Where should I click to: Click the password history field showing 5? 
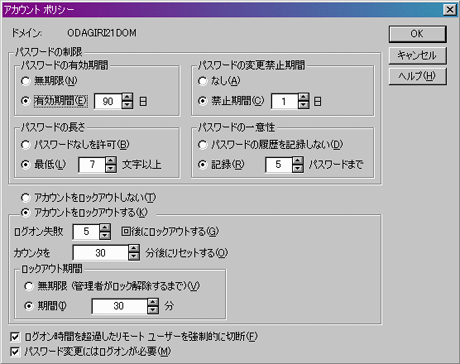(279, 164)
